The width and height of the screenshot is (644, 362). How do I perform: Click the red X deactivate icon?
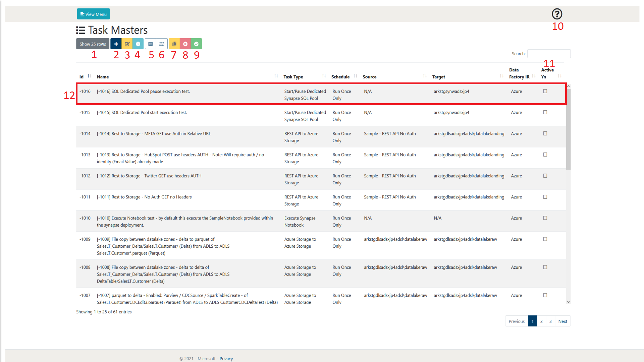click(x=185, y=44)
